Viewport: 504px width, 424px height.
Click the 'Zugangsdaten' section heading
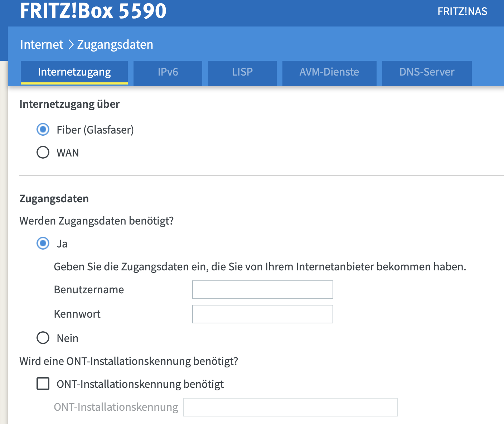coord(54,199)
